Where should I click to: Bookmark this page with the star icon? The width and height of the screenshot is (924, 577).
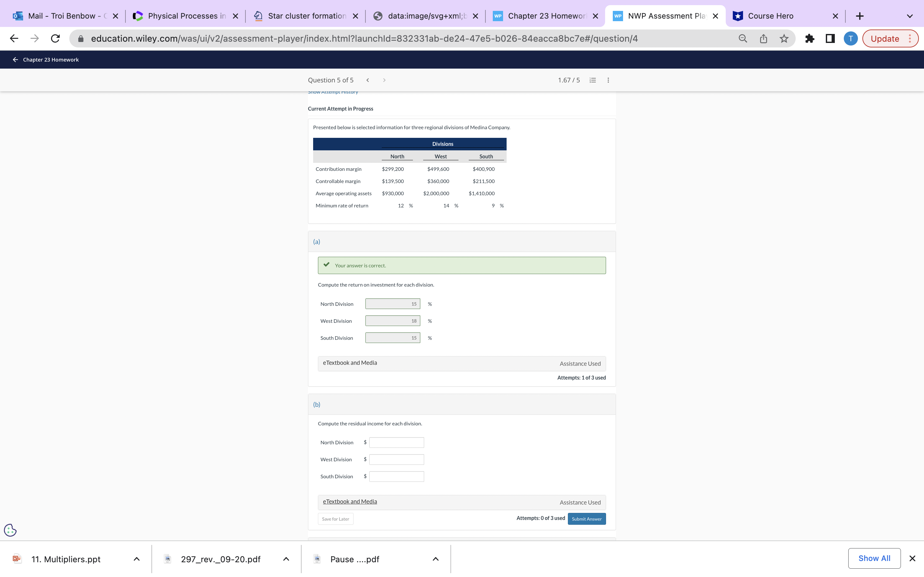pos(784,38)
